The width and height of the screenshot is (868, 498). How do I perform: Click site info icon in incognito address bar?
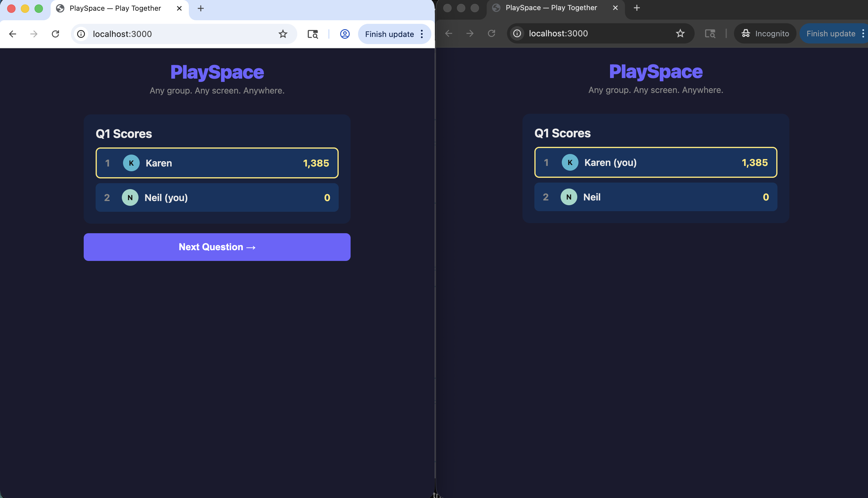[x=517, y=33]
